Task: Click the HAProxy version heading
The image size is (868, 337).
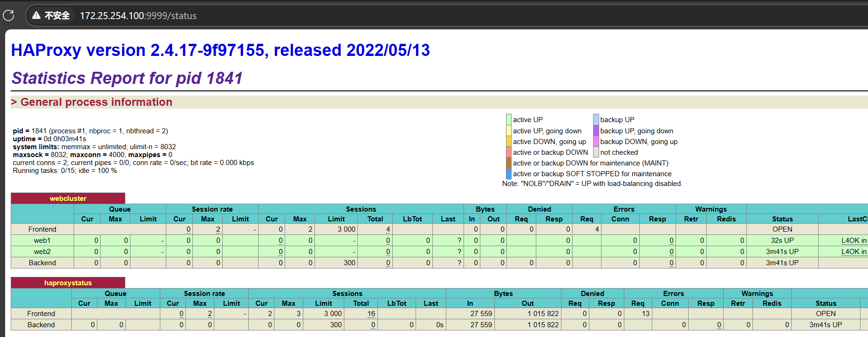Action: tap(220, 50)
